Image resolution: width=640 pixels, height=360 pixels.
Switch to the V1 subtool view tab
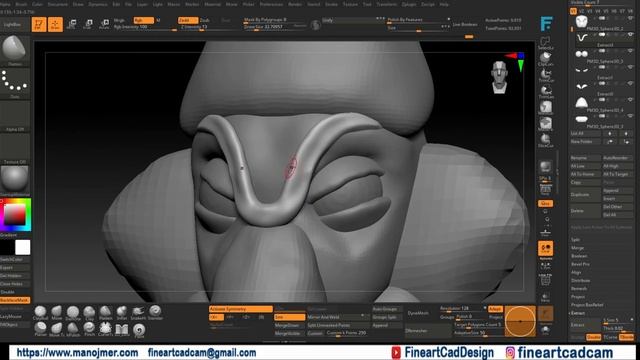click(573, 11)
